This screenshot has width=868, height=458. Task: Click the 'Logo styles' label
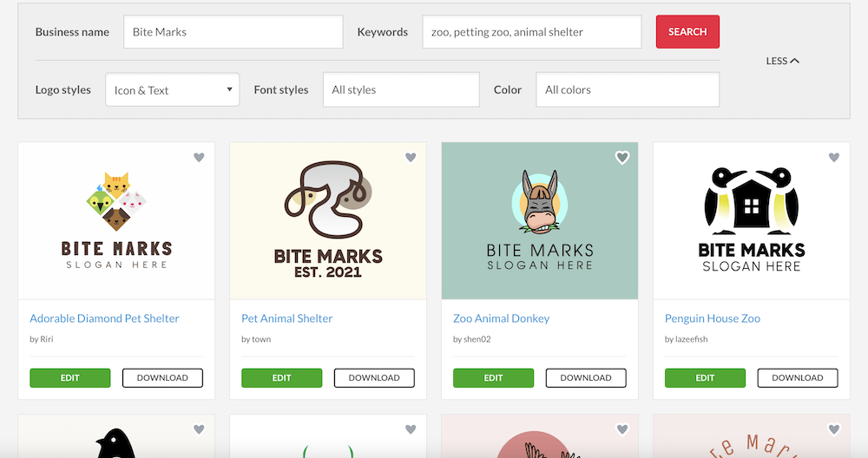pos(63,89)
